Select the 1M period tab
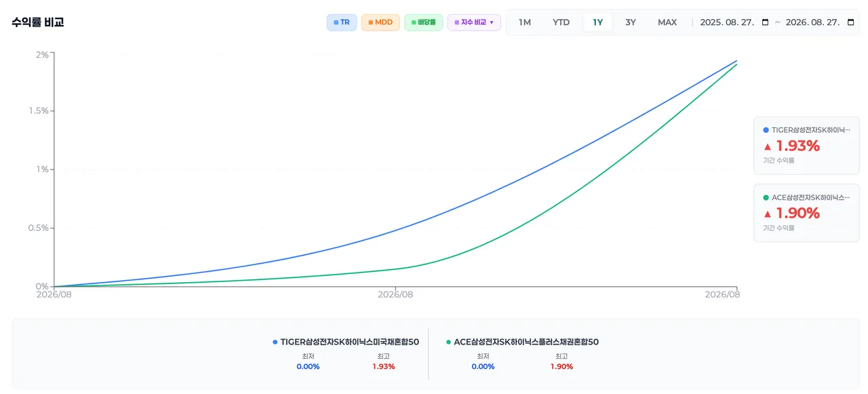The width and height of the screenshot is (868, 394). 525,22
